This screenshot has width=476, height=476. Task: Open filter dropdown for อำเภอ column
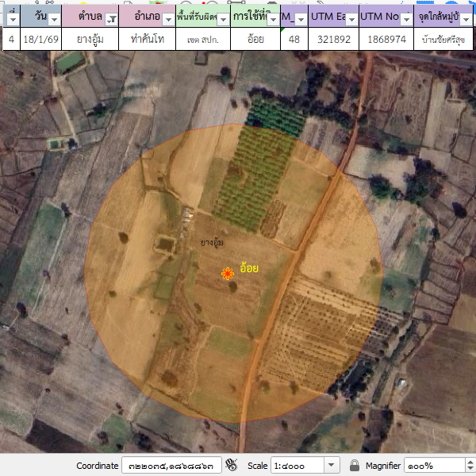point(167,19)
